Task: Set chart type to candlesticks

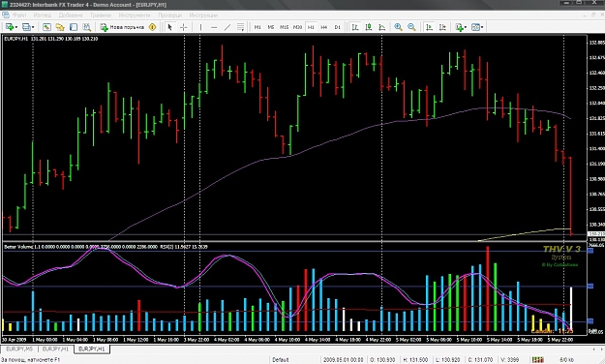Action: point(369,27)
